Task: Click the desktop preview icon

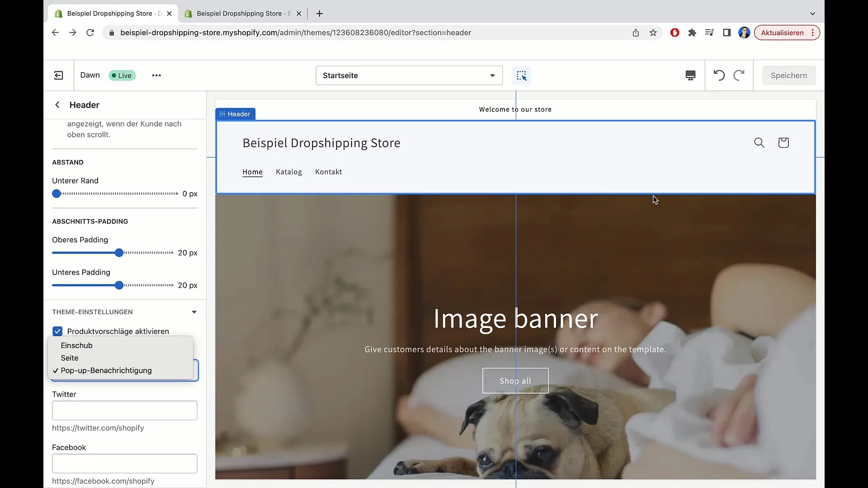Action: [x=690, y=75]
